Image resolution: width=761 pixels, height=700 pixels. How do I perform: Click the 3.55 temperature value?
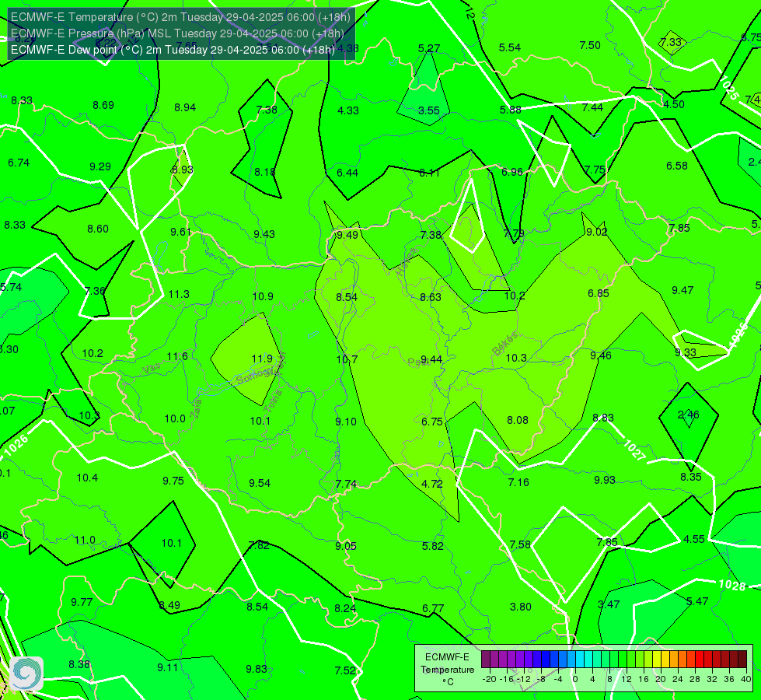click(429, 110)
